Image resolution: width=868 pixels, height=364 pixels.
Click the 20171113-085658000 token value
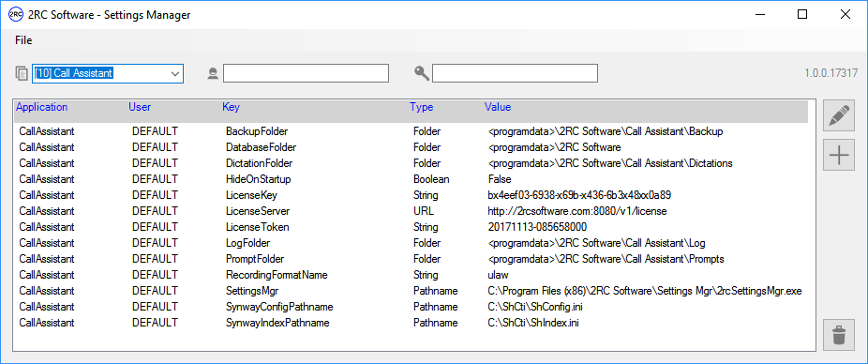(x=537, y=227)
